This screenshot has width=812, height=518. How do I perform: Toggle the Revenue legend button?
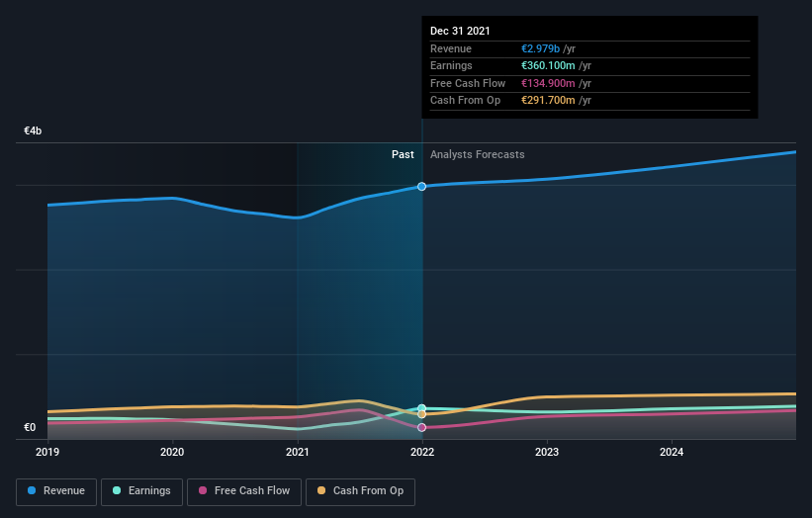coord(56,491)
